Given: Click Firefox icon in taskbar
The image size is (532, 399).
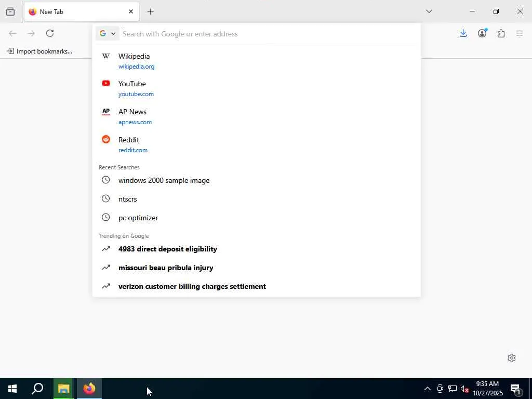Looking at the screenshot, I should (x=89, y=389).
